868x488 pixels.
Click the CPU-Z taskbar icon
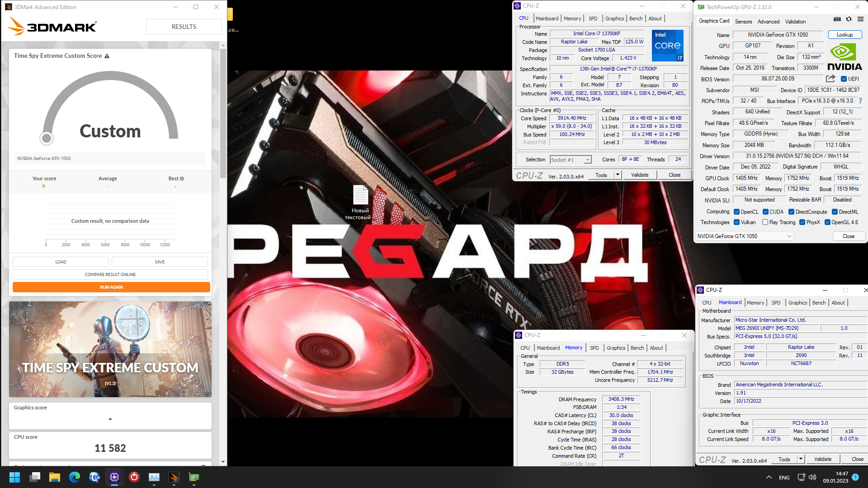114,477
